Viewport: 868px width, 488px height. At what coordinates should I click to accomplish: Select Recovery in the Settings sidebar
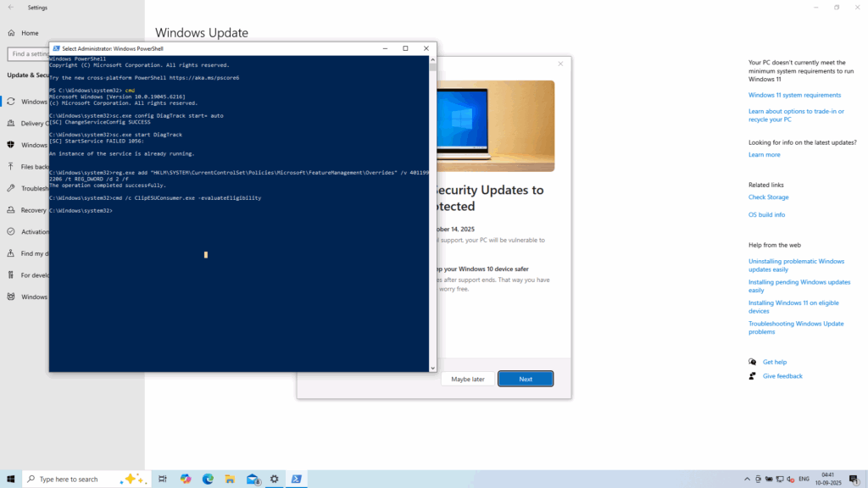(32, 209)
